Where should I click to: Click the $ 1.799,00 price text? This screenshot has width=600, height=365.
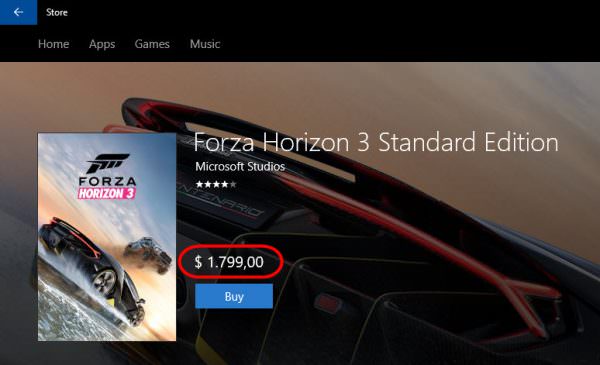point(229,262)
